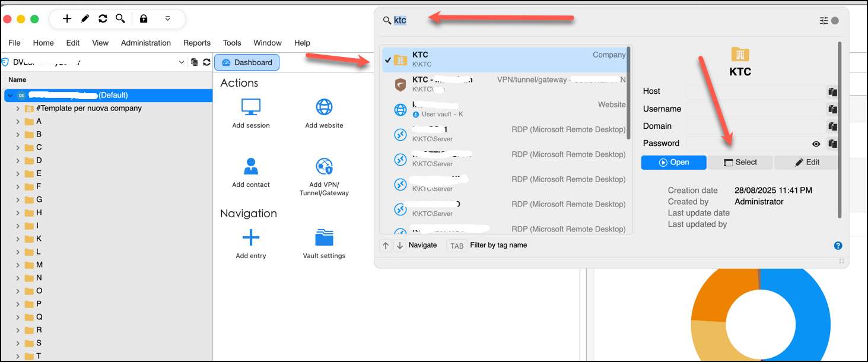Refresh the data source beside the dropdown
868x362 pixels.
206,62
